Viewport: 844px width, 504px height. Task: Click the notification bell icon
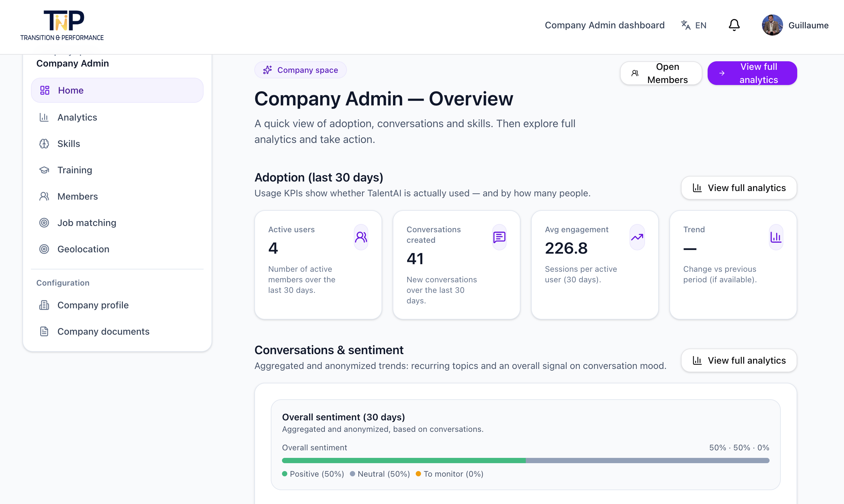click(734, 25)
